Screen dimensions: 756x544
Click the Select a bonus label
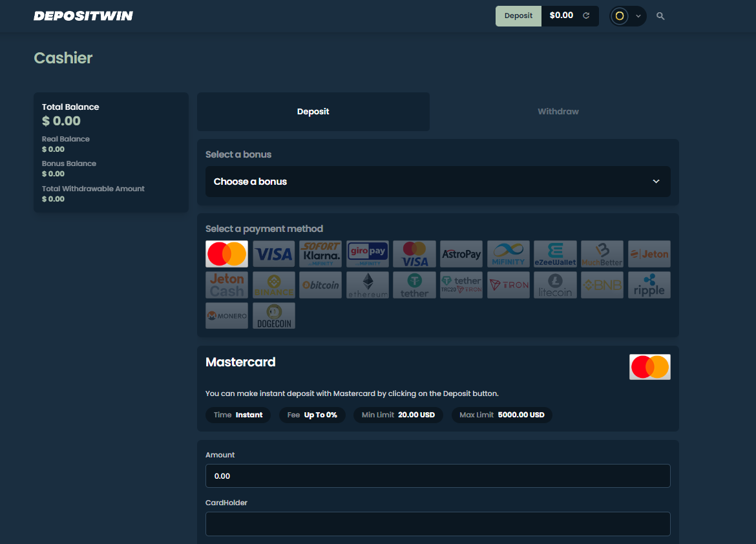[238, 154]
